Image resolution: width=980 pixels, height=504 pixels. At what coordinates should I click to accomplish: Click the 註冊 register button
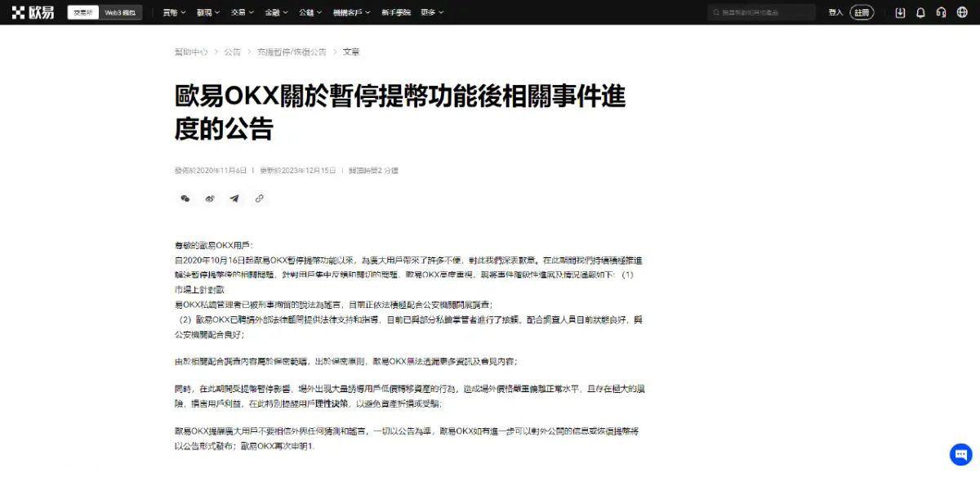[x=862, y=12]
